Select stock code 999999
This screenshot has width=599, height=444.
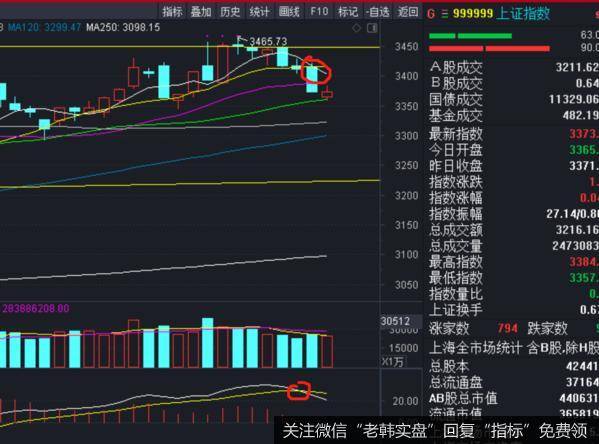[473, 14]
